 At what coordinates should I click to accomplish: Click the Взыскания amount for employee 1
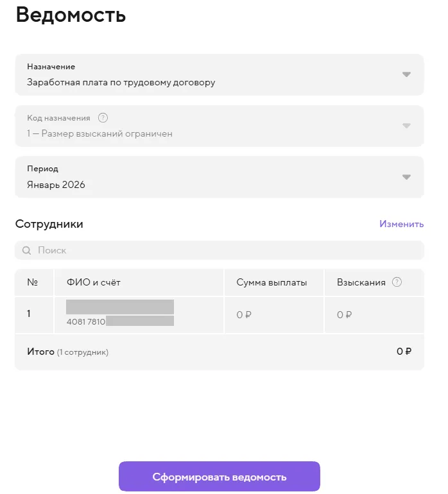[345, 315]
